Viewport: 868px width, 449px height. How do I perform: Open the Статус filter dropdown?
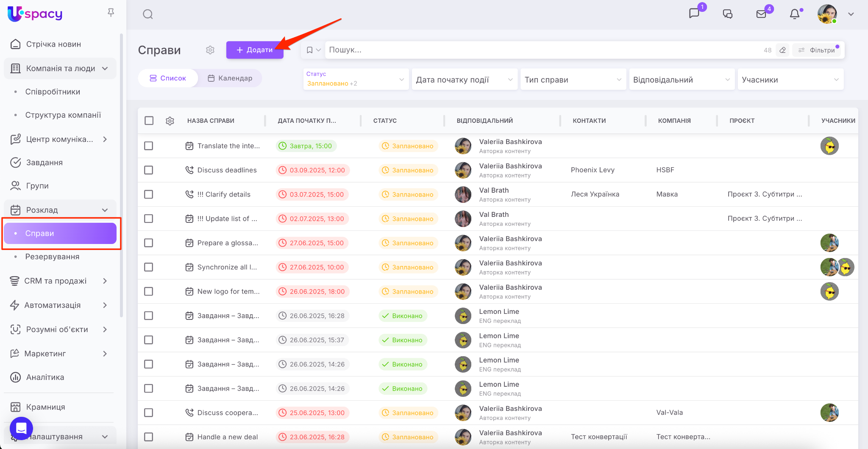[x=355, y=79]
